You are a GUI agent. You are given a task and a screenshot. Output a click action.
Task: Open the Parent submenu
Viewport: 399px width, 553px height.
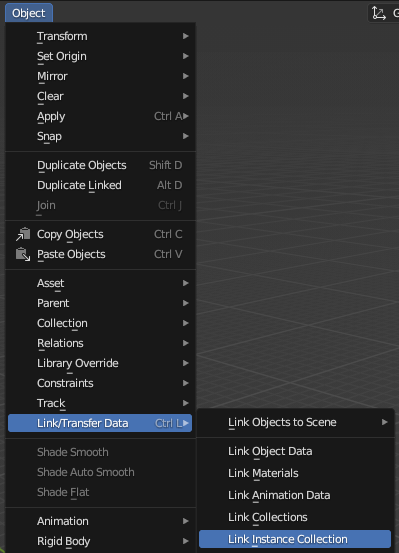pos(100,303)
